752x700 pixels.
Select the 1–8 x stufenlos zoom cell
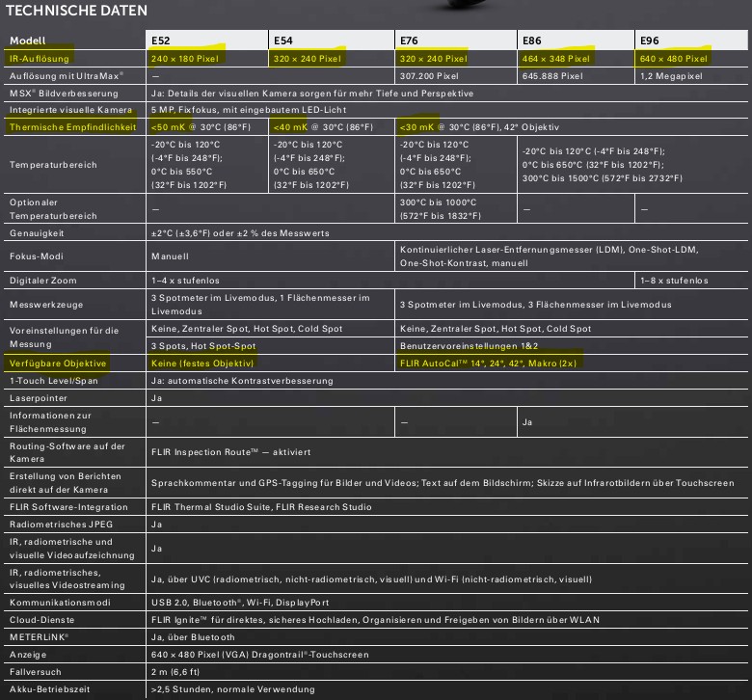[674, 281]
